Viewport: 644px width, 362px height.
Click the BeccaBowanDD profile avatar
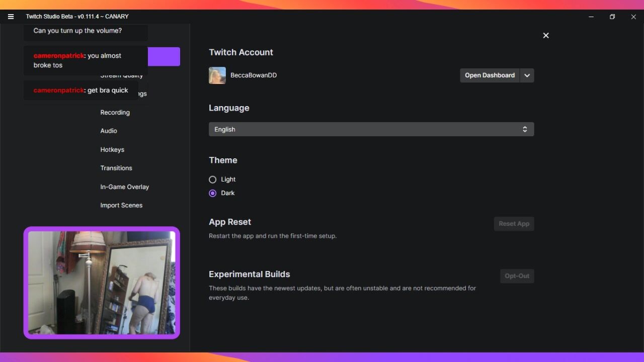(x=217, y=75)
